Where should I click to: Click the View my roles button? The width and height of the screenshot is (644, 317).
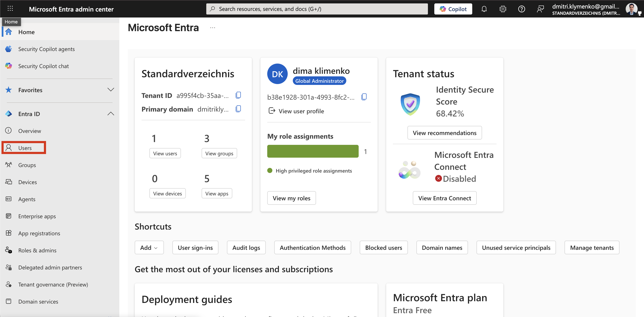tap(292, 198)
